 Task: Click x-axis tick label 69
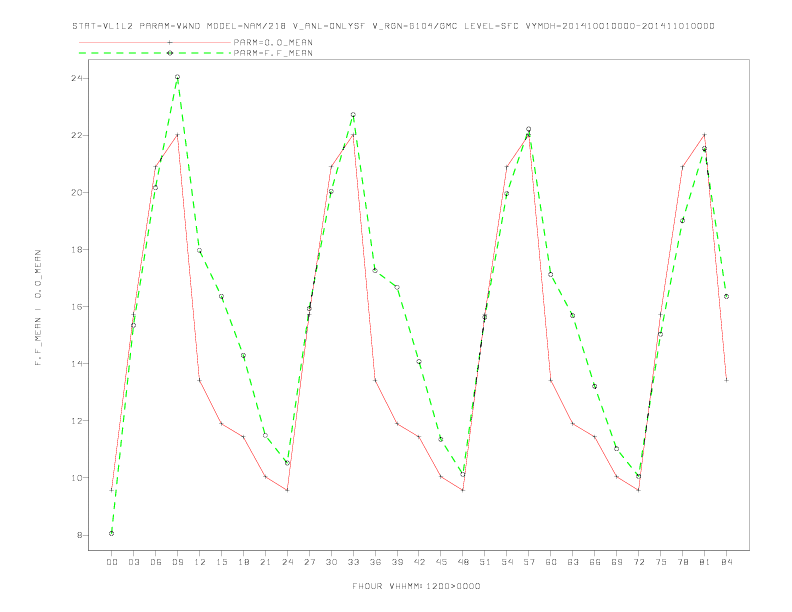[x=617, y=562]
